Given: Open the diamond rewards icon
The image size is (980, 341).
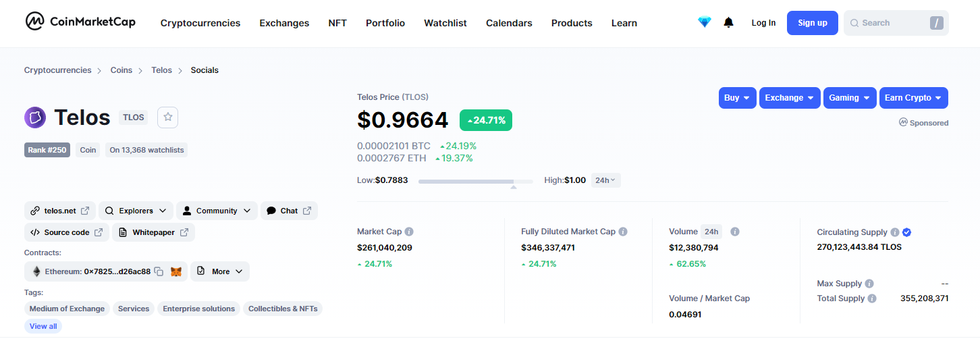Looking at the screenshot, I should [705, 22].
